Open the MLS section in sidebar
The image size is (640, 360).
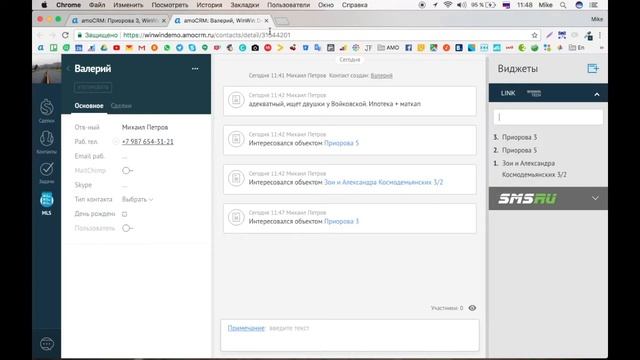point(47,204)
